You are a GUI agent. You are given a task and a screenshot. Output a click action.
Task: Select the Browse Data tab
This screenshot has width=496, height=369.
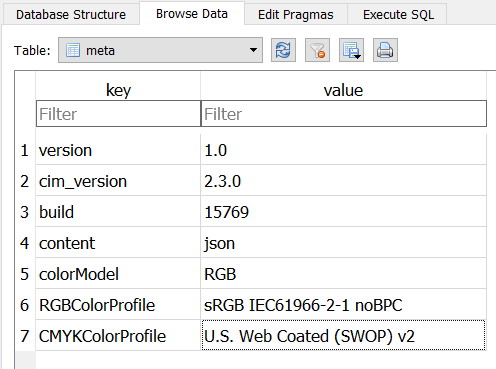coord(192,14)
